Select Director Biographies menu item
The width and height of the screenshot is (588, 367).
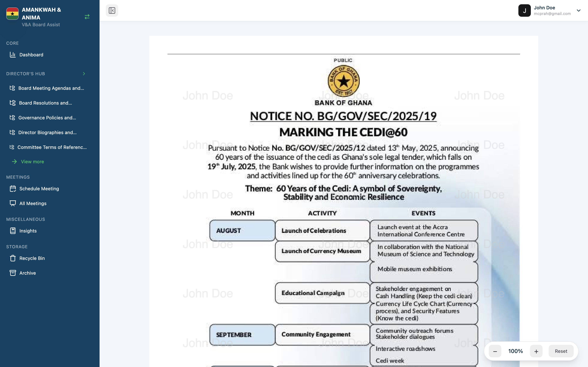tap(47, 133)
